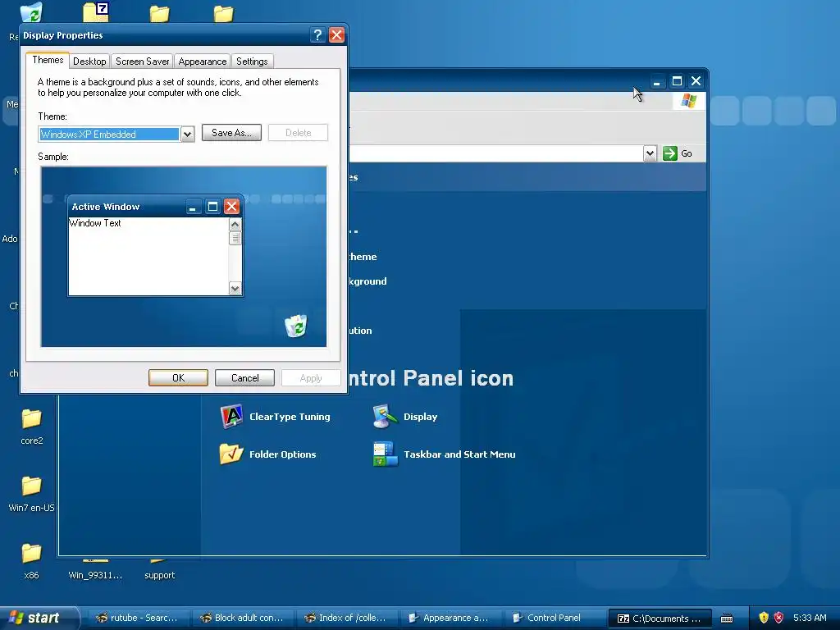Screen dimensions: 840x630
Task: Click the 5:33 AM taskbar clock
Action: coord(810,618)
